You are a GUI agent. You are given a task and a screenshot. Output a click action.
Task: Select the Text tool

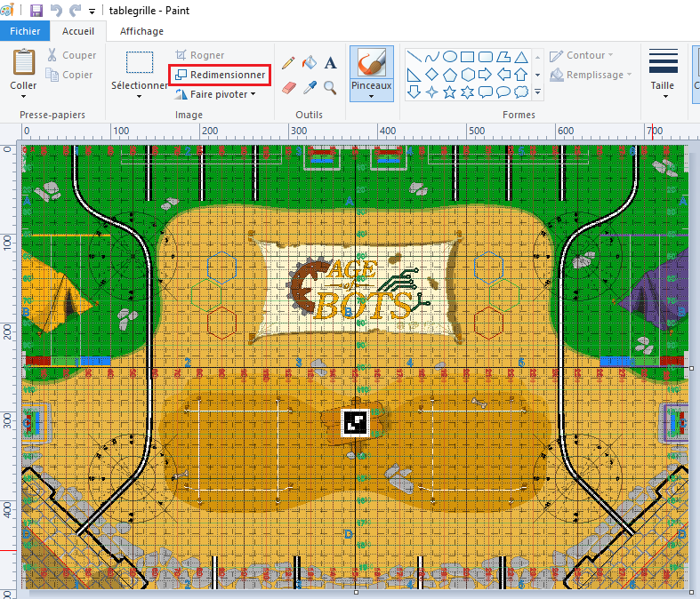[x=330, y=63]
